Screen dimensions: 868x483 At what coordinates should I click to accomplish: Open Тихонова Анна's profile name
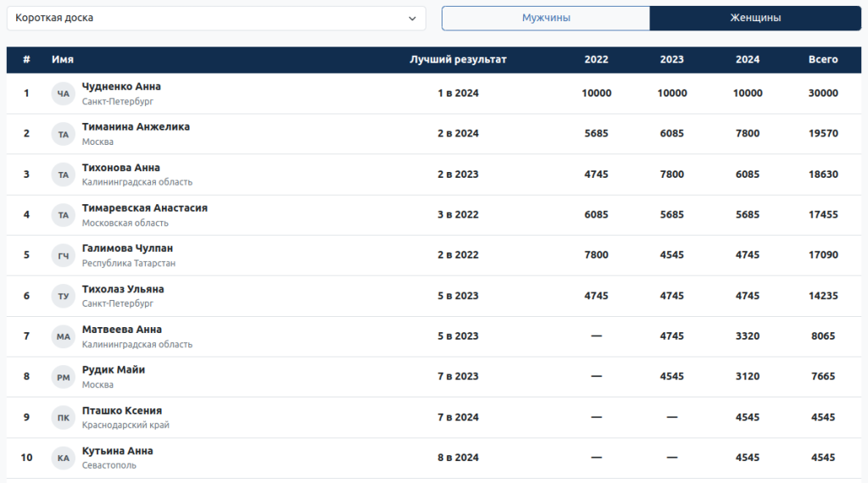click(121, 168)
